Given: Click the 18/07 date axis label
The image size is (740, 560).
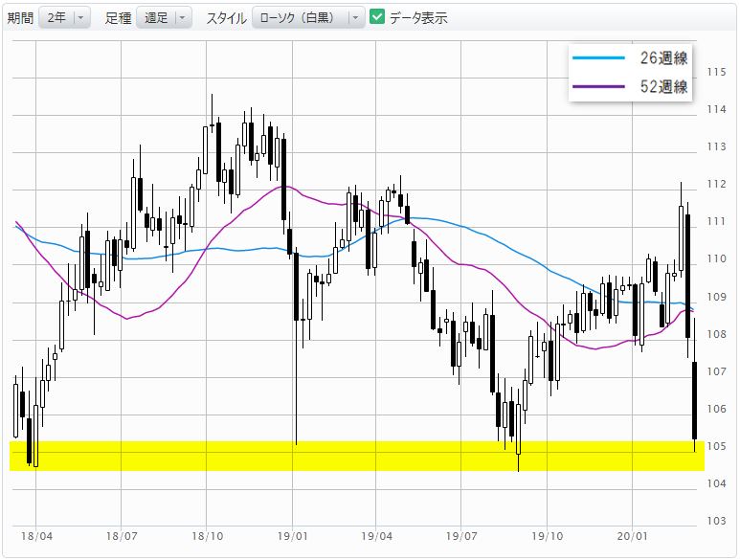Looking at the screenshot, I should pos(122,536).
